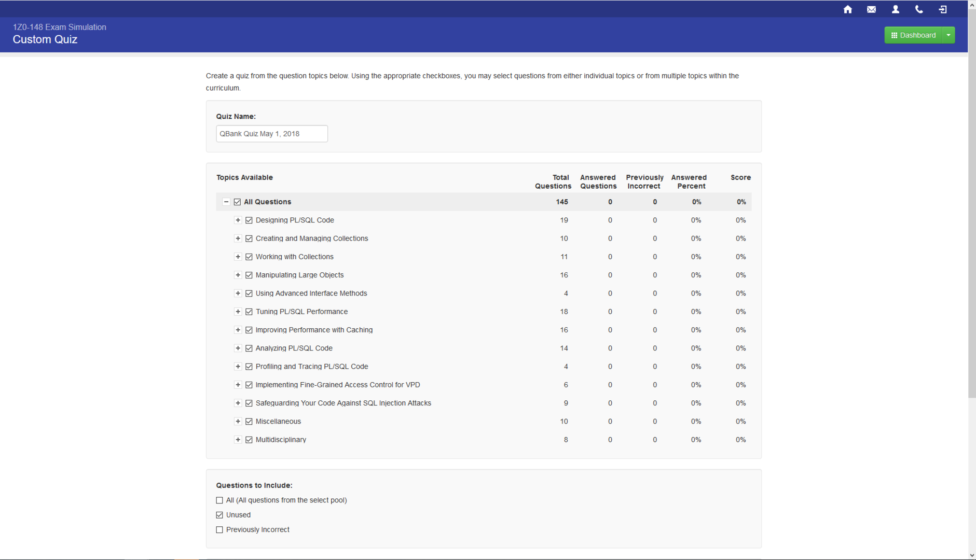Screen dimensions: 976x560
Task: Open the Dashboard dropdown arrow
Action: (948, 35)
